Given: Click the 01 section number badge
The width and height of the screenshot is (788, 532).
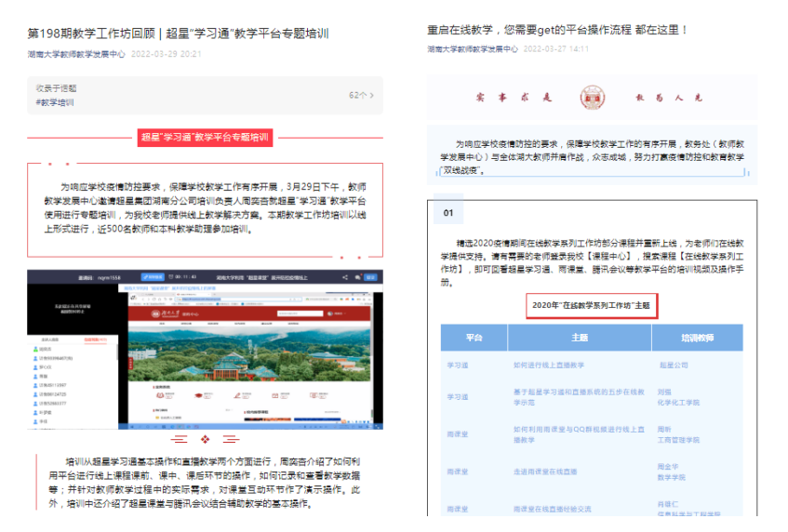Looking at the screenshot, I should pyautogui.click(x=448, y=213).
